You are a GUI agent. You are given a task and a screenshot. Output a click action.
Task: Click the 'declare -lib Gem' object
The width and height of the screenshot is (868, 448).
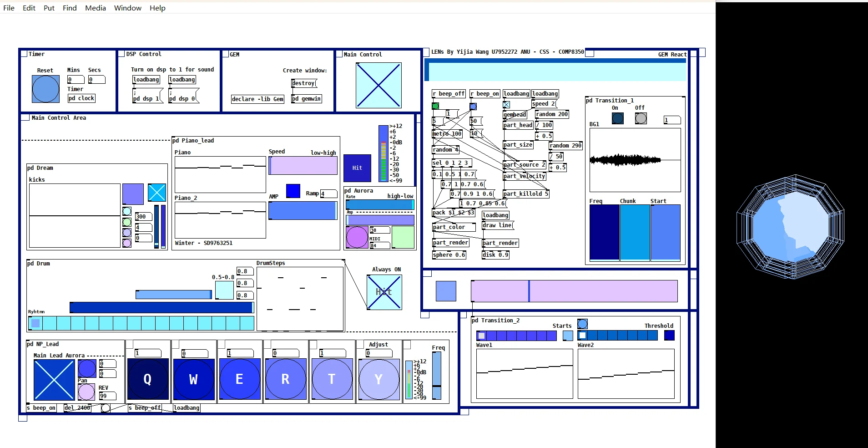257,99
